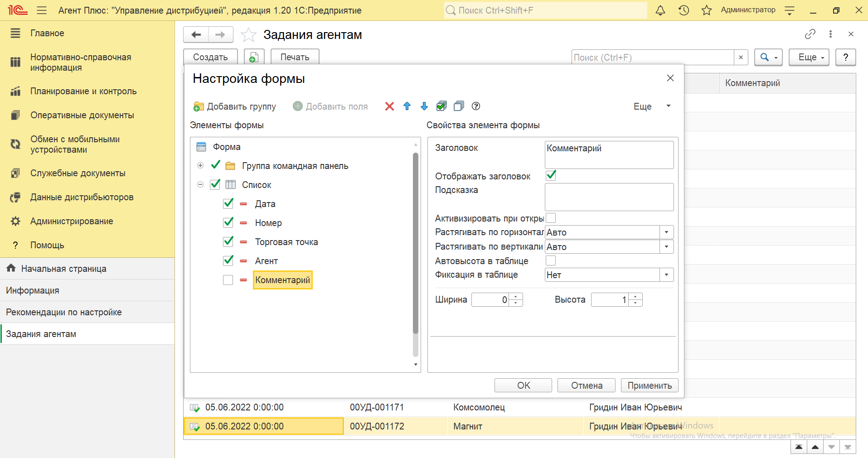Open Главное section in sidebar
Viewport: 868px width, 458px height.
(x=47, y=33)
